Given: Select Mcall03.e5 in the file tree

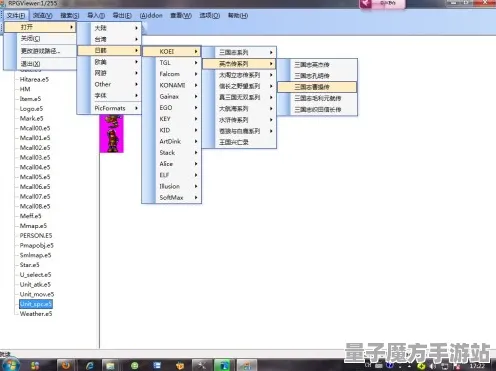Looking at the screenshot, I should (x=35, y=157).
